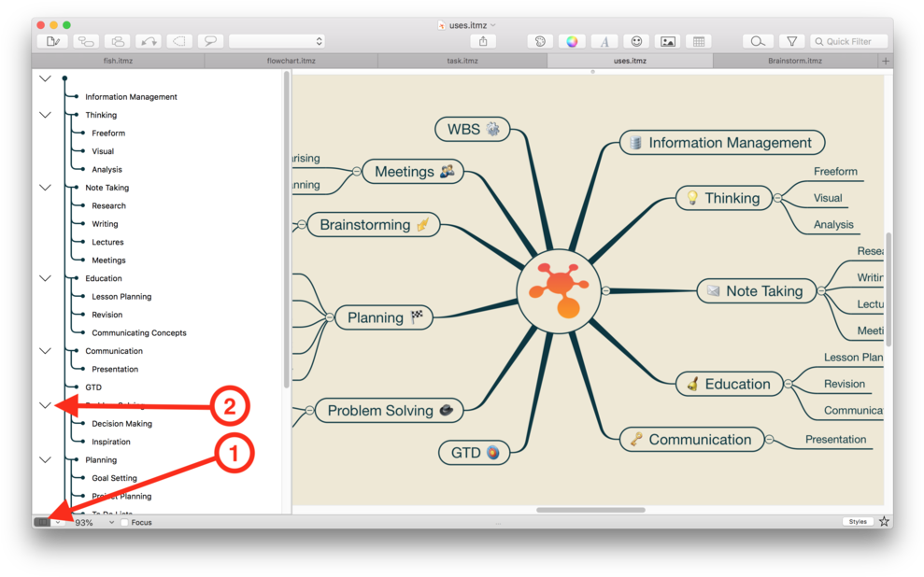Toggle the outline sidebar view button
The height and width of the screenshot is (577, 924).
[44, 523]
